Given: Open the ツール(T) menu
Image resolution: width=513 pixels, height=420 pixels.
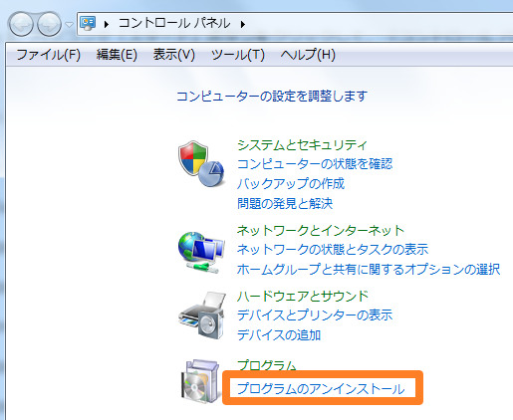Looking at the screenshot, I should click(238, 55).
